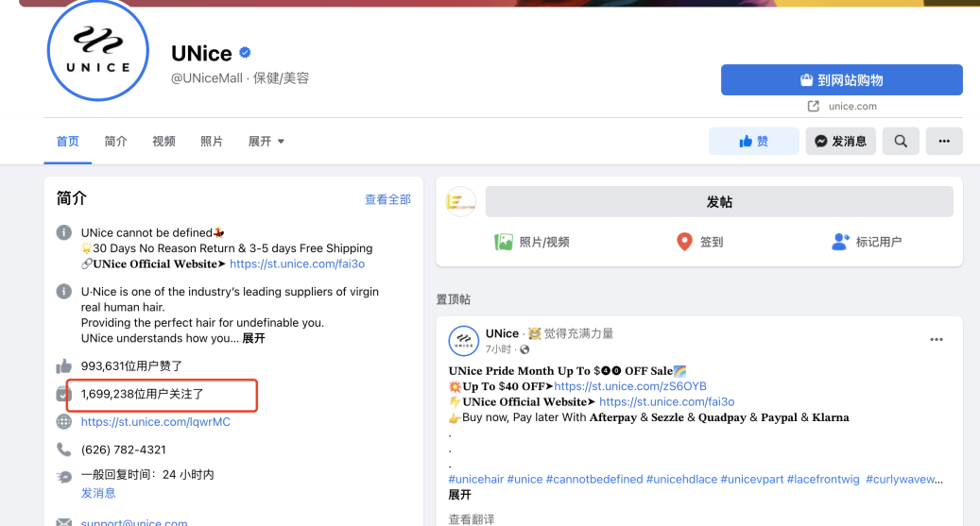Click the UNice profile logo picture
The width and height of the screenshot is (980, 526).
pyautogui.click(x=98, y=51)
